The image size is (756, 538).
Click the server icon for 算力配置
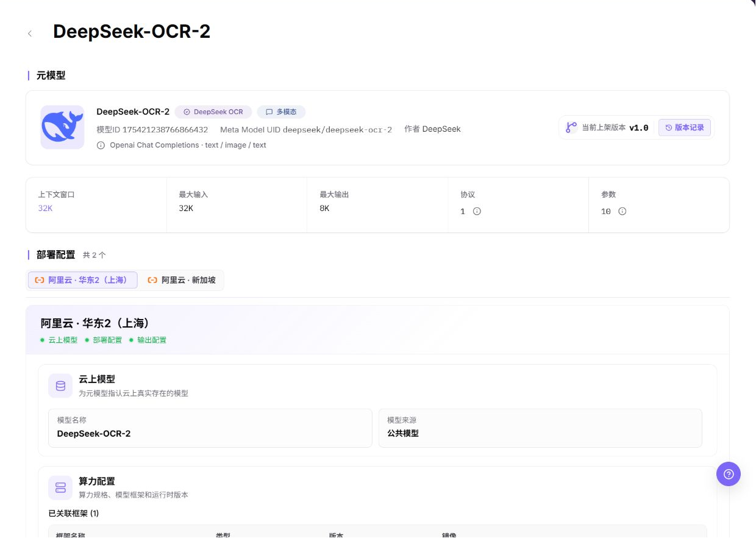(x=60, y=487)
